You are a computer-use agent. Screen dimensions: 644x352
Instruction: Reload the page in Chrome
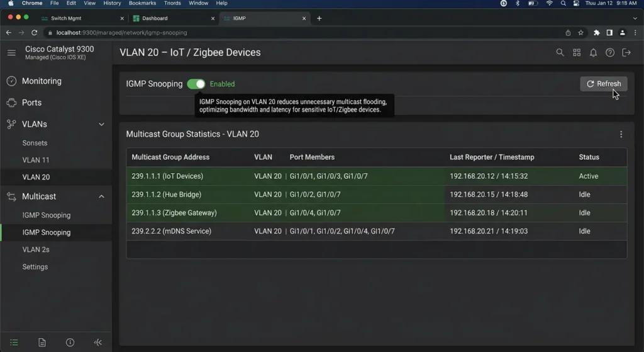pyautogui.click(x=35, y=33)
